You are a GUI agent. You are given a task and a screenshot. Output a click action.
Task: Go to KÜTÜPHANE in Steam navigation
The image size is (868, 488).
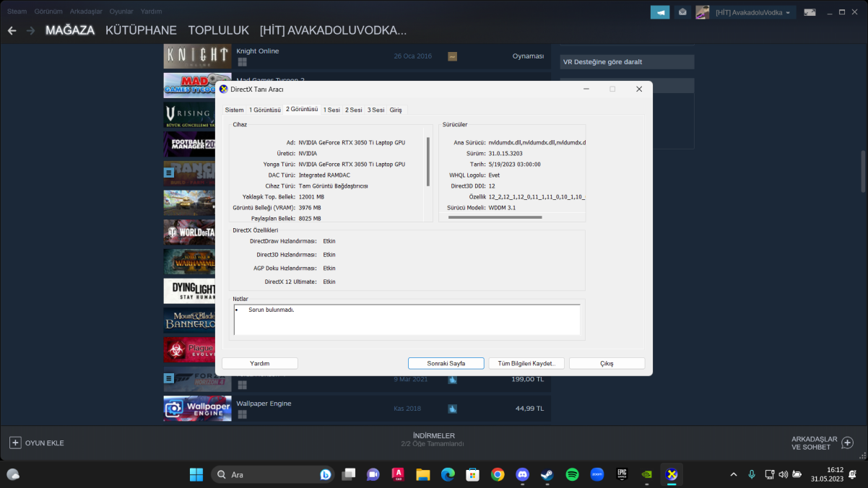141,30
